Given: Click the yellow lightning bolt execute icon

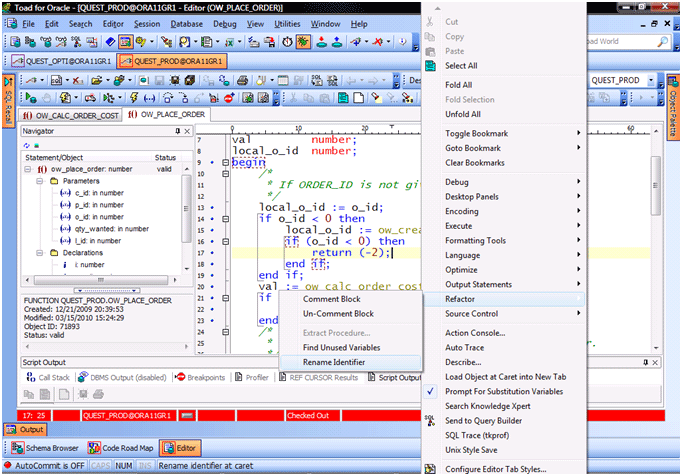Looking at the screenshot, I should coord(134,98).
